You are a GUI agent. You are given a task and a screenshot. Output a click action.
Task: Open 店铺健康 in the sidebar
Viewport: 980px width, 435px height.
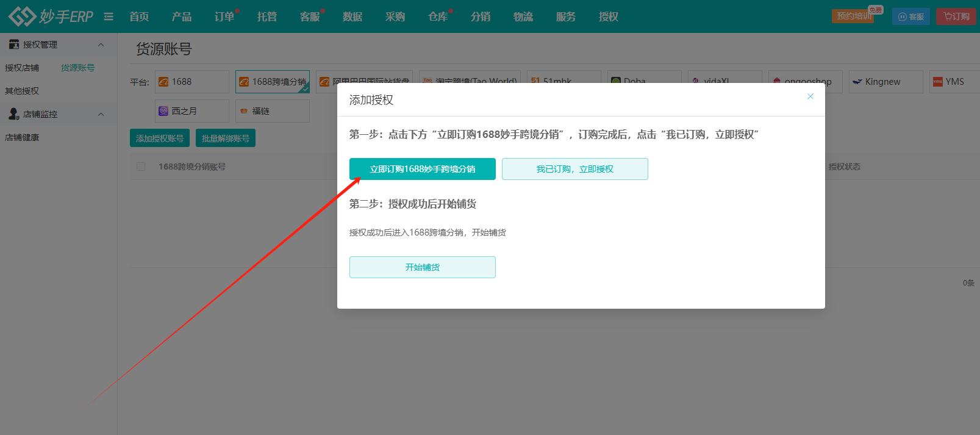pos(22,137)
